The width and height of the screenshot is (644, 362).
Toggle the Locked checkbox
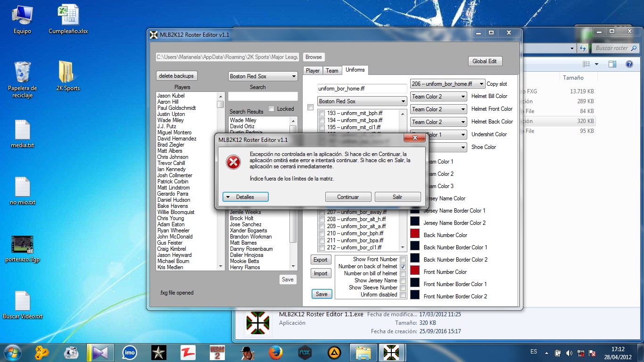pyautogui.click(x=271, y=109)
